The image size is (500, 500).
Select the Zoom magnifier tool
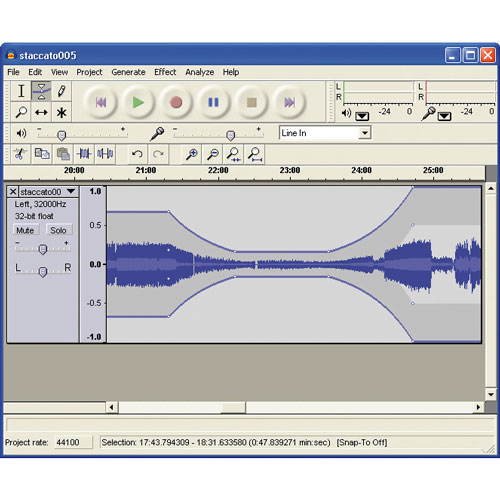coord(21,112)
